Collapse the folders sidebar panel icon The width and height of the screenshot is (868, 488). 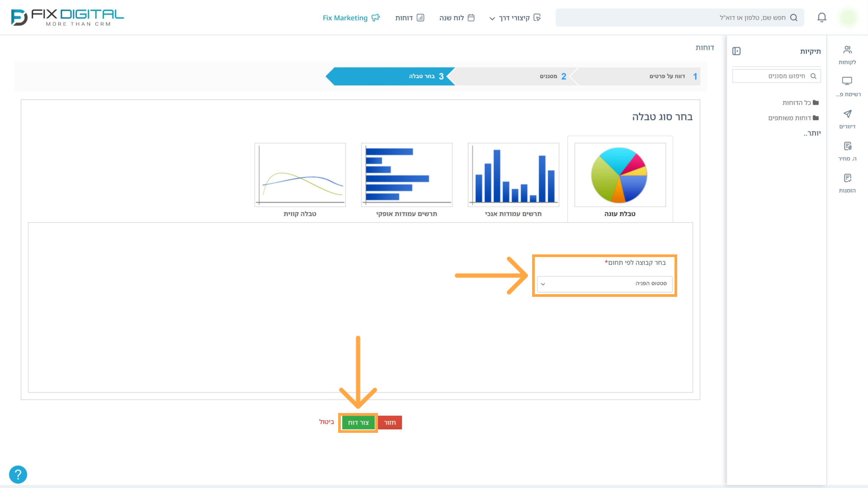736,51
